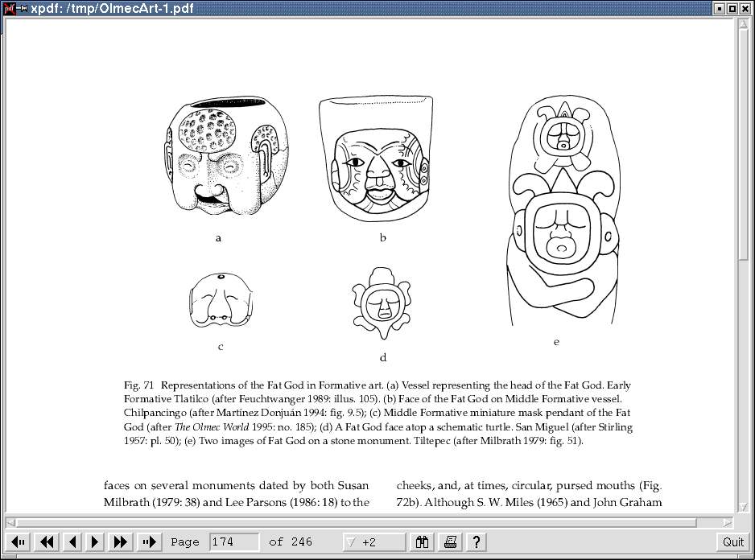Open Find with binoculars icon
The width and height of the screenshot is (755, 560).
tap(422, 542)
